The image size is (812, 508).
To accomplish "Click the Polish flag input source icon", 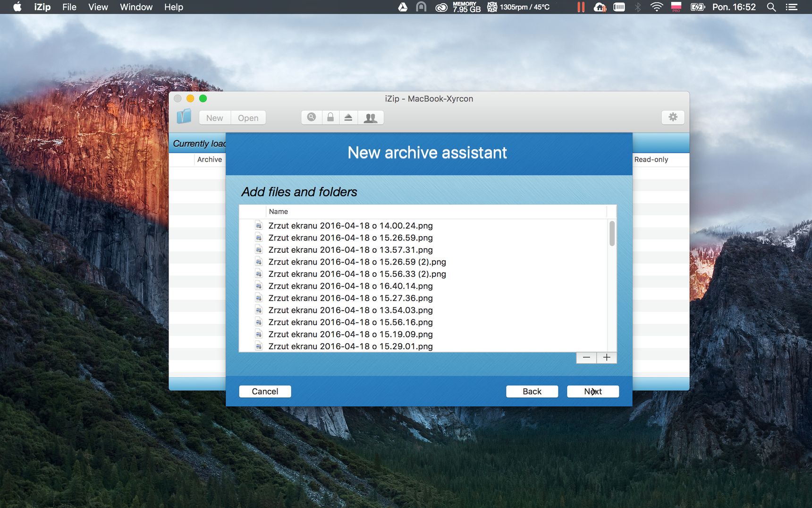I will 676,7.
